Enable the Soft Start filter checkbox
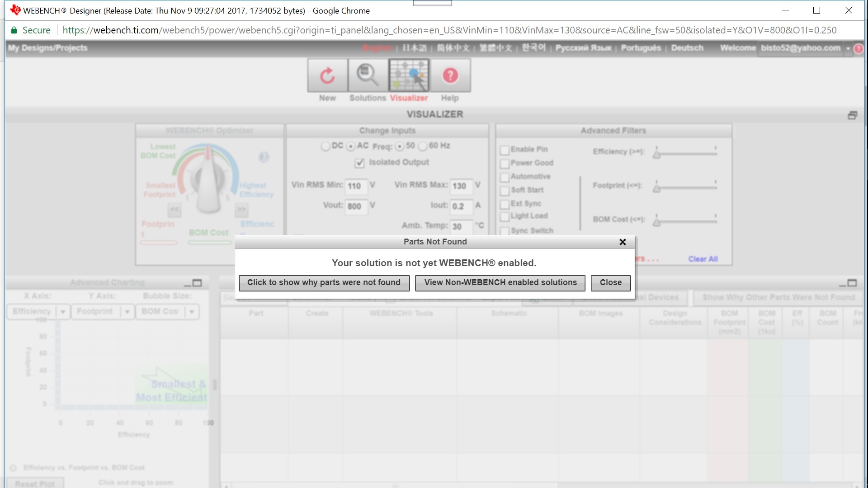This screenshot has height=488, width=868. tap(505, 191)
